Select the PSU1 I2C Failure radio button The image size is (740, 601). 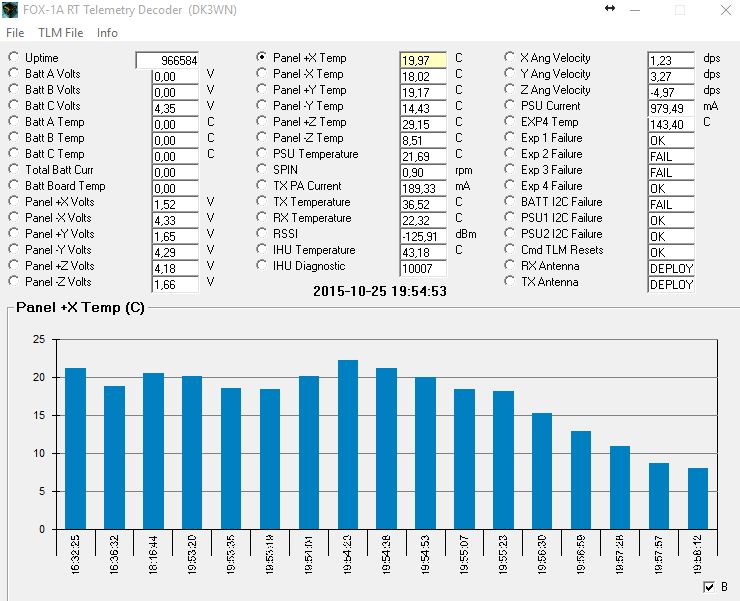509,217
